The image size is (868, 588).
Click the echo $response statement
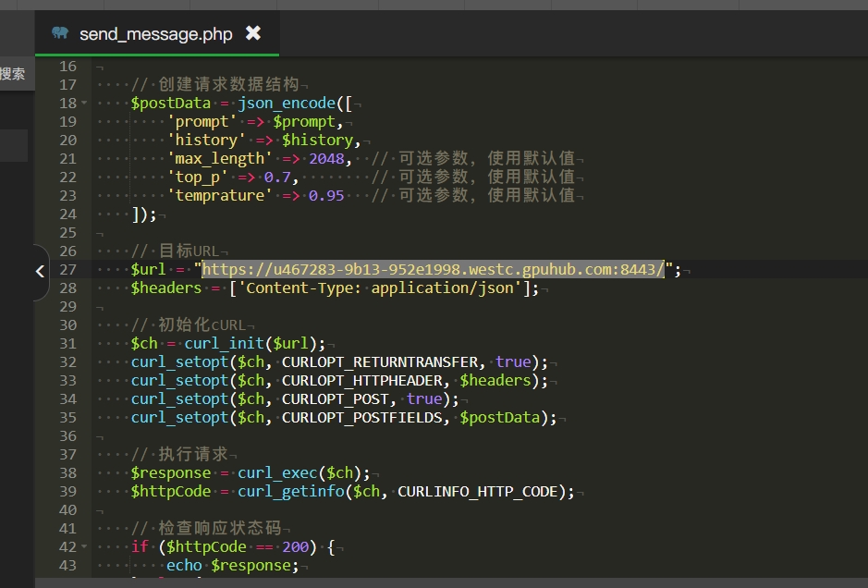tap(232, 565)
